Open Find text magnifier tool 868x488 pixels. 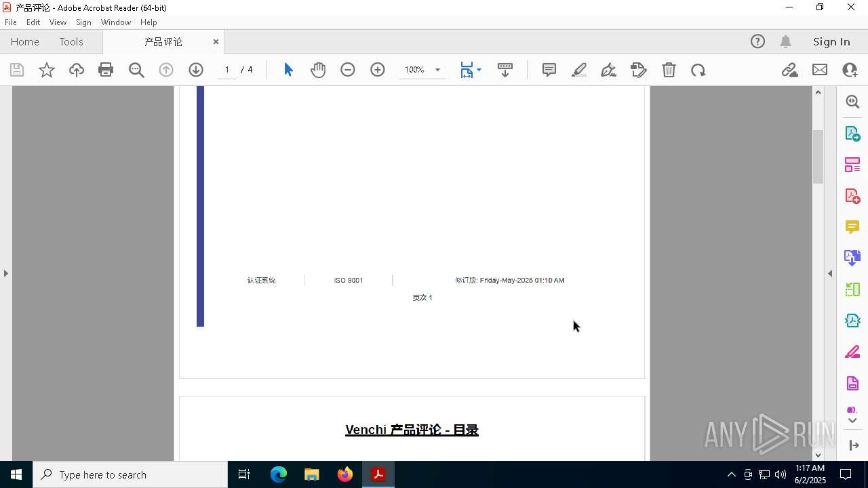tap(136, 70)
